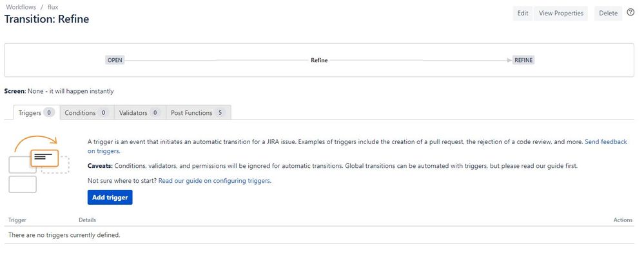Open the help question mark icon

630,12
